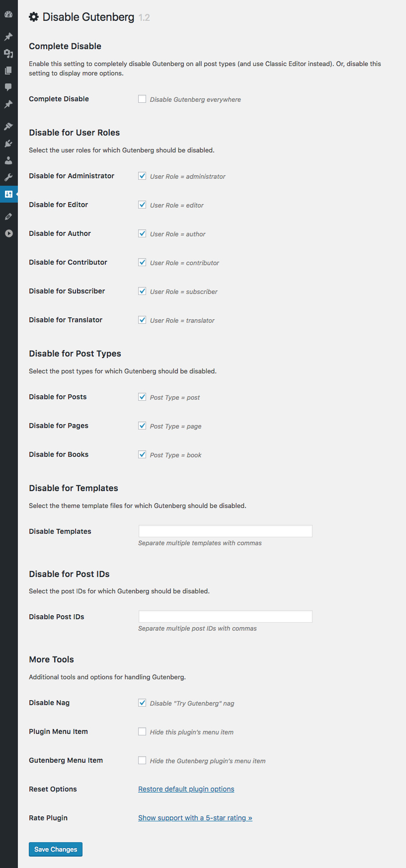Click the "Disable for Templates" heading
This screenshot has height=868, width=406.
coord(74,488)
